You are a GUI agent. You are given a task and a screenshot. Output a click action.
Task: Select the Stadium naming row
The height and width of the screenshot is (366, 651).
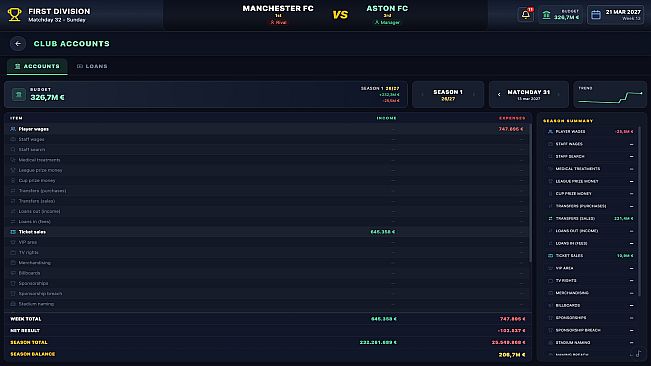pyautogui.click(x=268, y=304)
